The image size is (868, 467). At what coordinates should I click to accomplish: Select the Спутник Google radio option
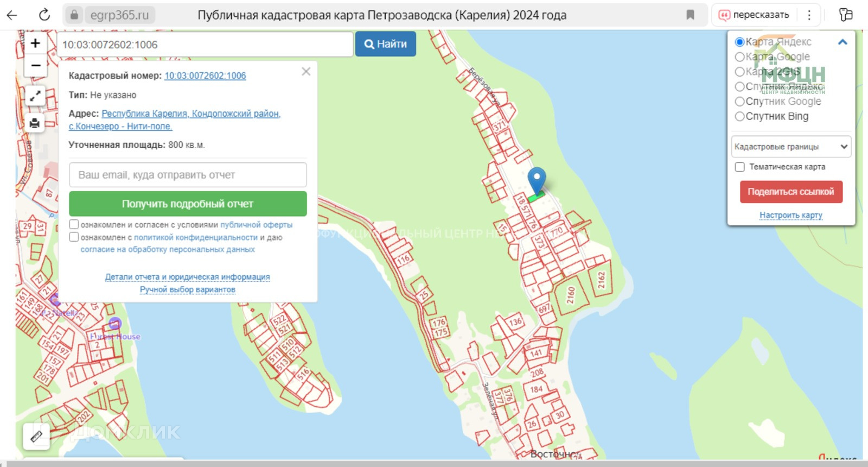coord(739,102)
